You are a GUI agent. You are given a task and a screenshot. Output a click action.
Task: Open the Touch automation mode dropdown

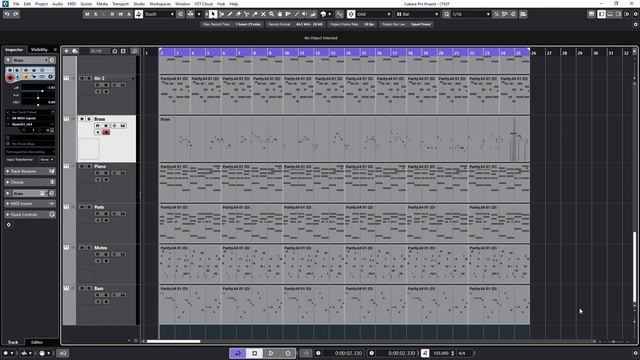point(159,14)
